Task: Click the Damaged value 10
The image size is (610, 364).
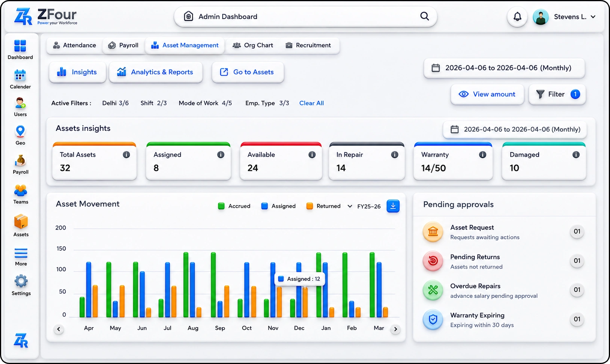Action: tap(514, 168)
